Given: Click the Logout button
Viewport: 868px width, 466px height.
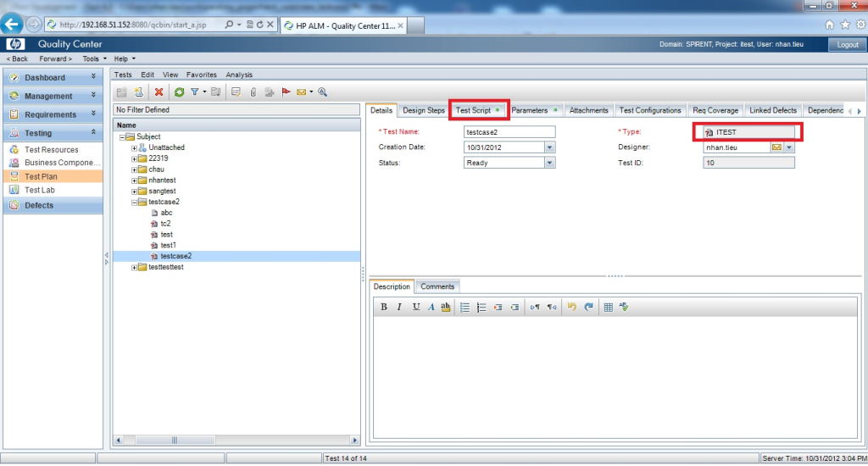Looking at the screenshot, I should [x=848, y=44].
